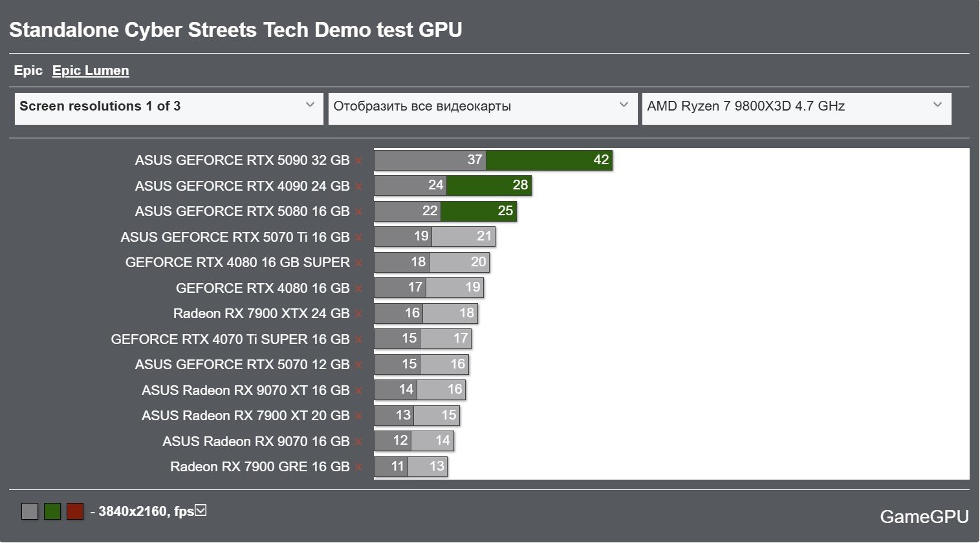Expand the Отобразить все видеокарты dropdown
Image resolution: width=980 pixels, height=543 pixels.
[x=482, y=107]
